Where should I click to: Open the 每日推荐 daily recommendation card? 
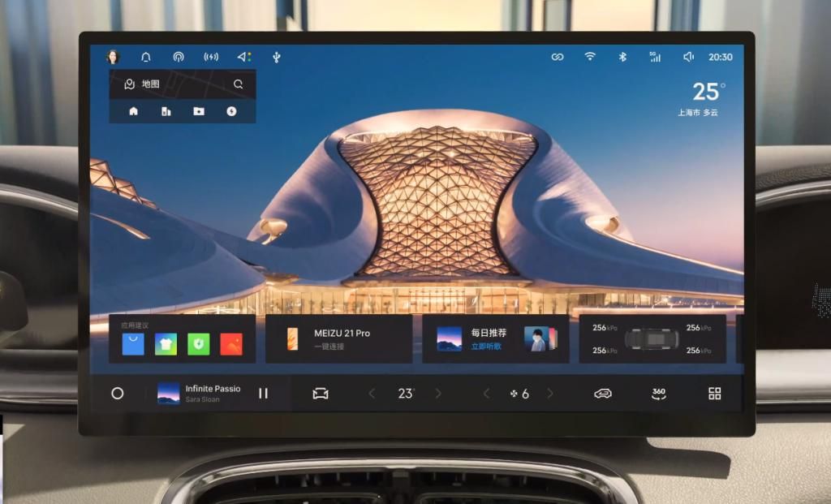coord(496,339)
